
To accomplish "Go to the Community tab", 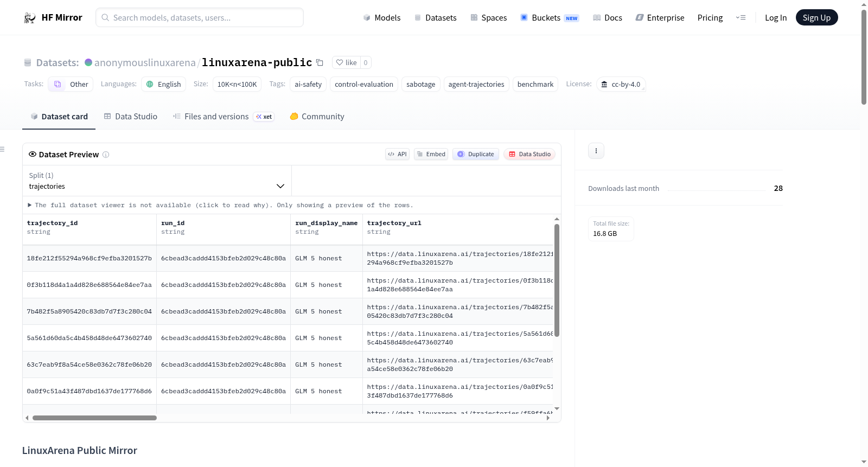I will pos(317,117).
